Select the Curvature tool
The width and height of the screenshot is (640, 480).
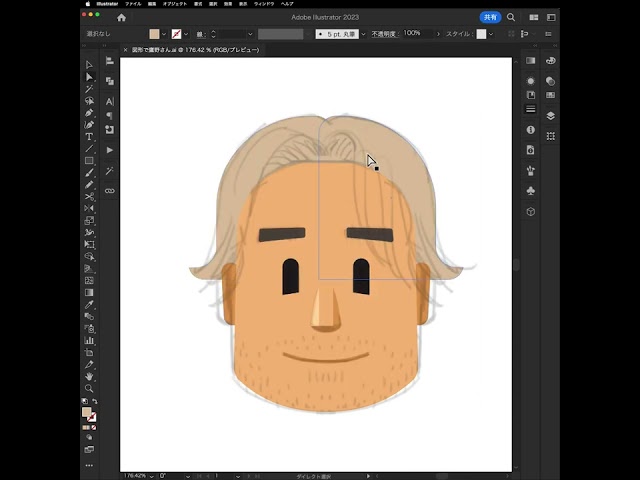click(x=89, y=124)
